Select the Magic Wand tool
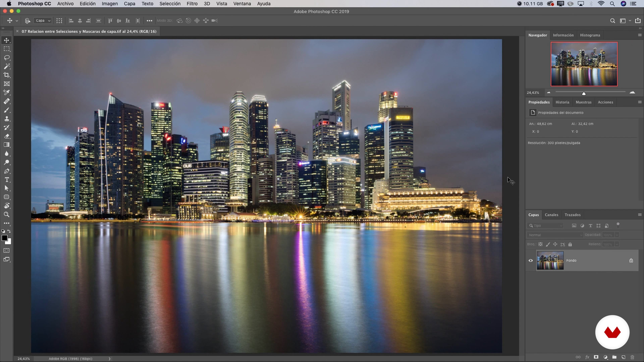 [x=7, y=67]
